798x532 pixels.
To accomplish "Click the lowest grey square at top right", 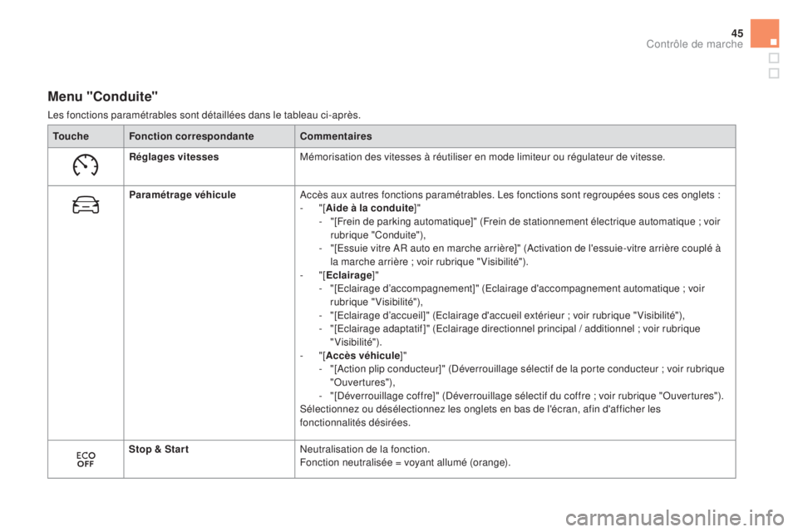I will click(773, 73).
